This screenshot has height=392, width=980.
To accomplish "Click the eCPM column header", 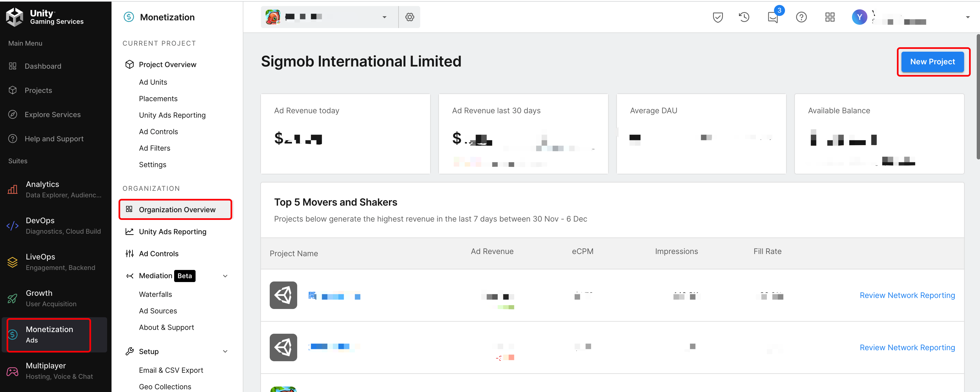I will (x=583, y=251).
